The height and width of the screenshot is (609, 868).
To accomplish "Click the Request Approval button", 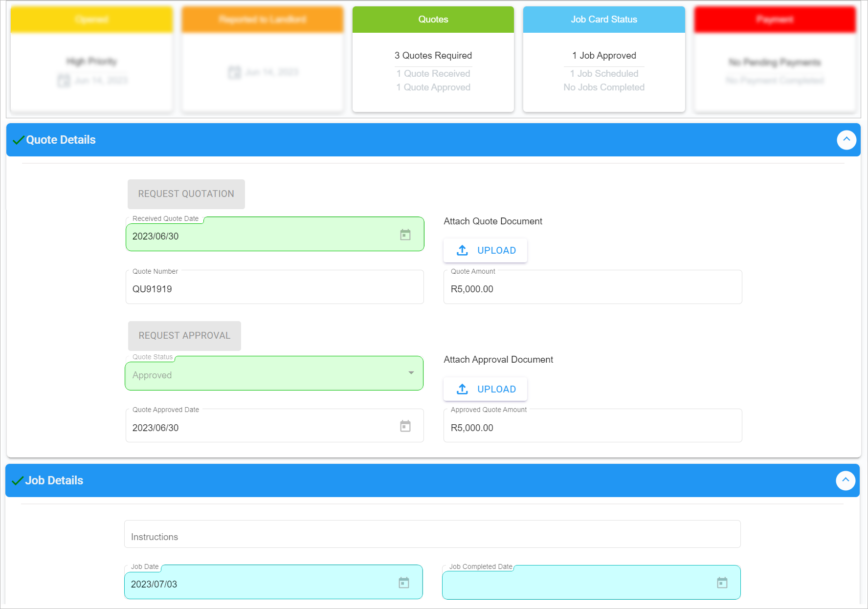I will 184,336.
